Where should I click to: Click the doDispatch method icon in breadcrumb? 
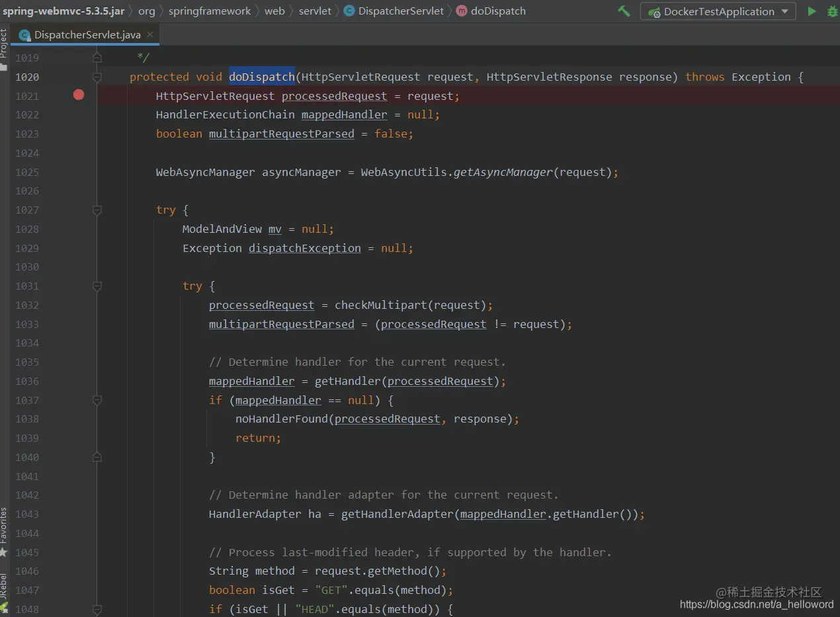click(462, 11)
